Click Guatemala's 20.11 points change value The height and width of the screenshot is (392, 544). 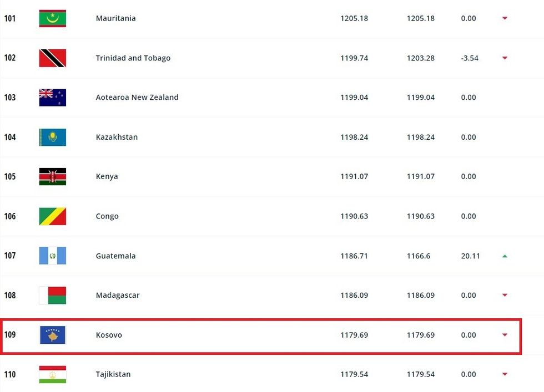[x=470, y=256]
